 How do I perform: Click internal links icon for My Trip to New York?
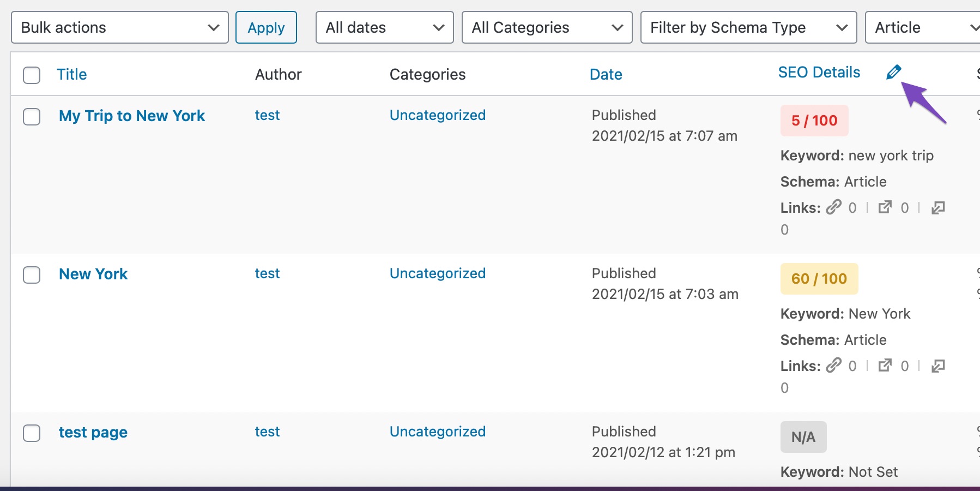[x=833, y=207]
